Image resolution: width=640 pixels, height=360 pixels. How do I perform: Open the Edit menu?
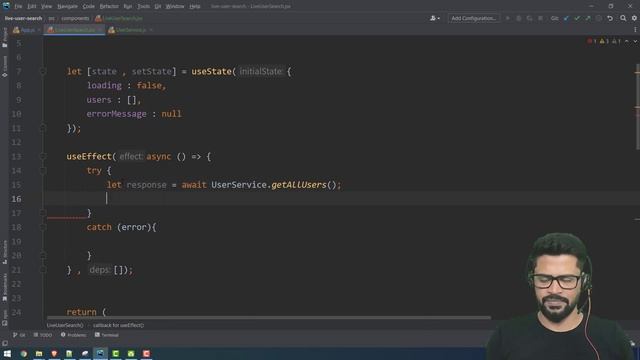[x=31, y=6]
